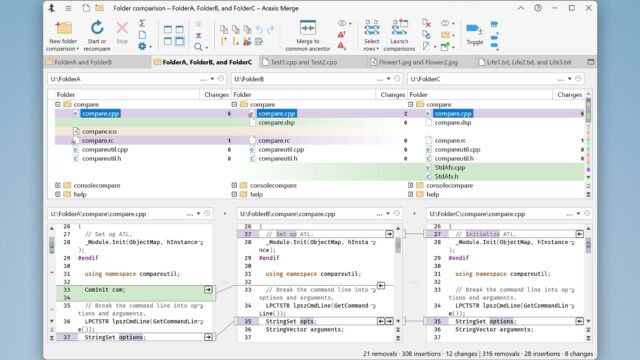The width and height of the screenshot is (640, 360).
Task: Click the FolderB file pane scrollbar thumb
Action: click(x=398, y=245)
